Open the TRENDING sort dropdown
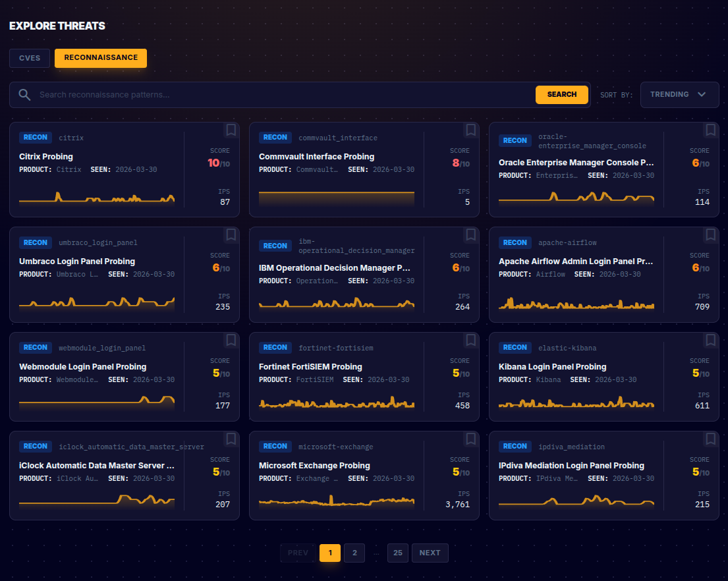Image resolution: width=728 pixels, height=581 pixels. (x=679, y=94)
